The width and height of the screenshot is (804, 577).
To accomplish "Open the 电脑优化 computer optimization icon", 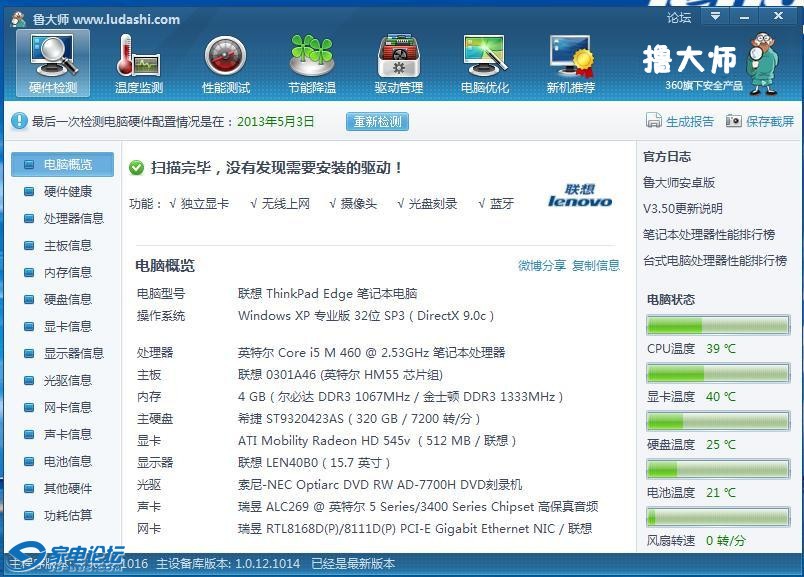I will (x=484, y=63).
